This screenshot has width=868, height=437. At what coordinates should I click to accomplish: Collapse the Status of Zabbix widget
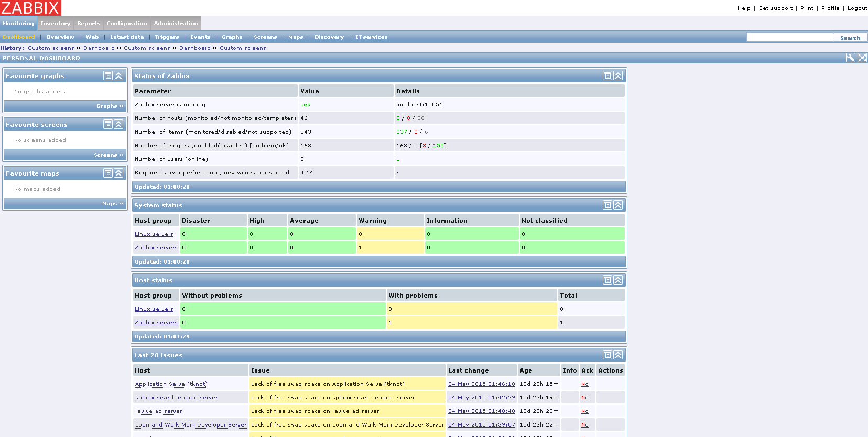pos(618,76)
